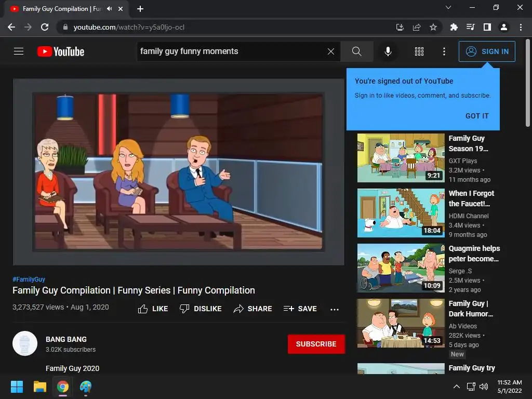Open File Explorer from taskbar
This screenshot has width=532, height=399.
point(39,387)
